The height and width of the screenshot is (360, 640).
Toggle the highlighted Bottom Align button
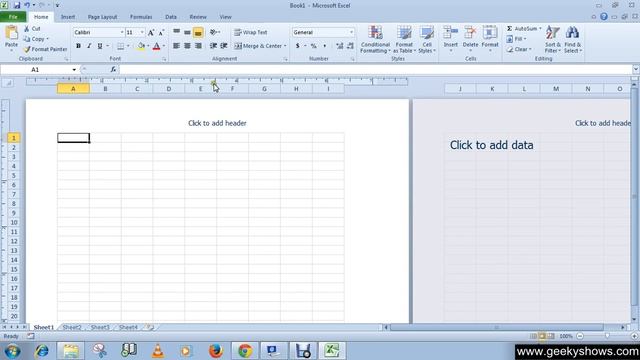pos(198,32)
